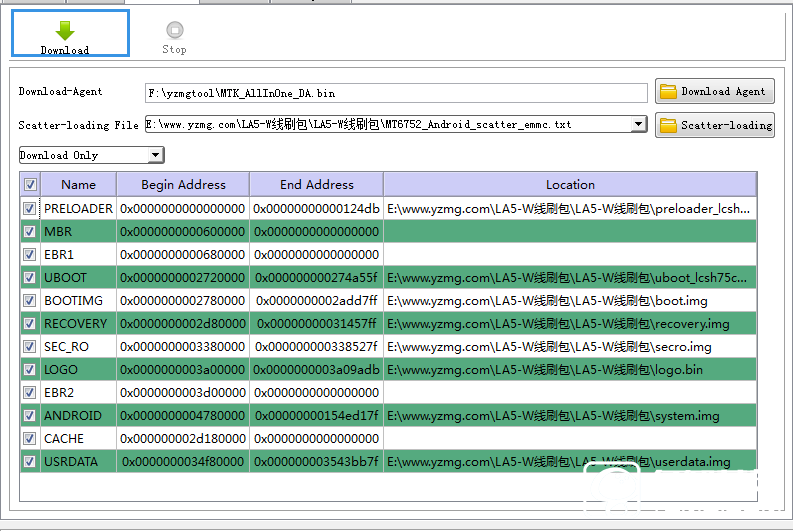Screen dimensions: 793x531
Task: Click the Scatter-loading folder button
Action: pyautogui.click(x=714, y=126)
